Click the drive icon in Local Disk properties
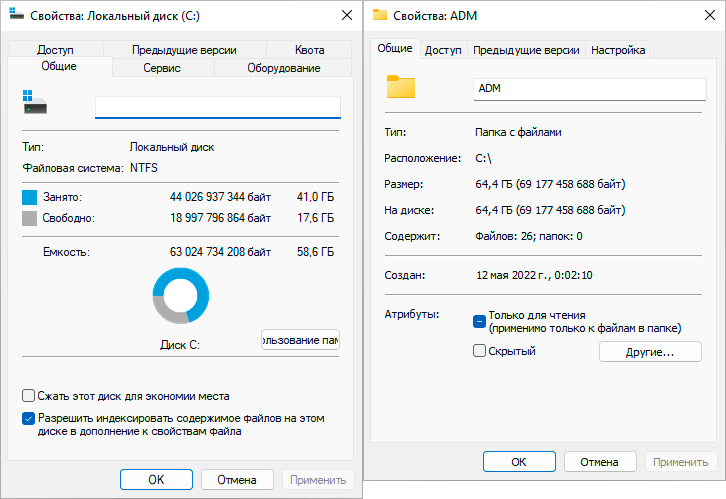This screenshot has width=726, height=499. tap(34, 103)
